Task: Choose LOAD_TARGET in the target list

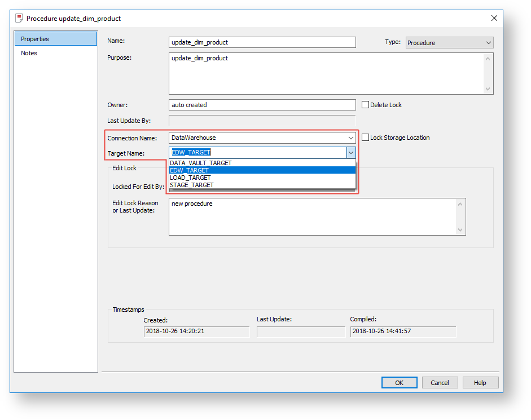Action: pos(190,178)
